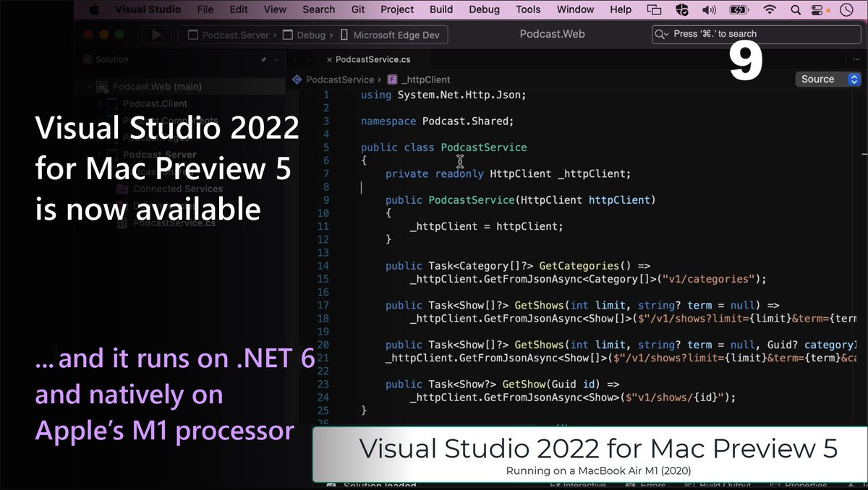The image size is (868, 490).
Task: Open Control Center from the menu bar
Action: (818, 9)
